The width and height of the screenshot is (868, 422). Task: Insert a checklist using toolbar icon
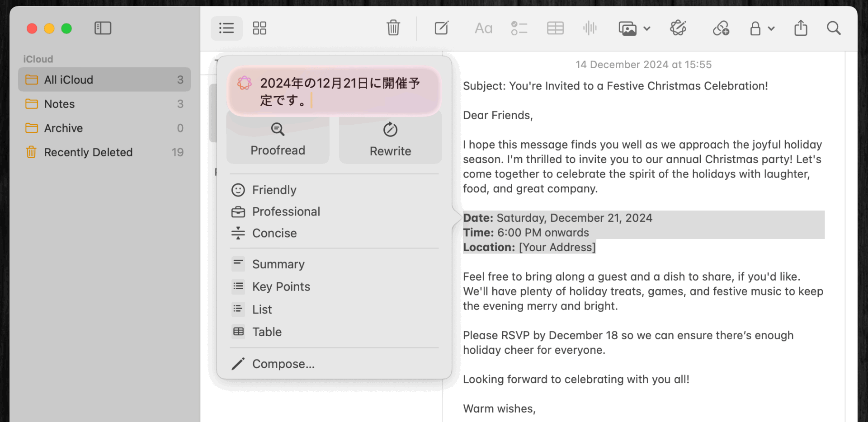(519, 28)
